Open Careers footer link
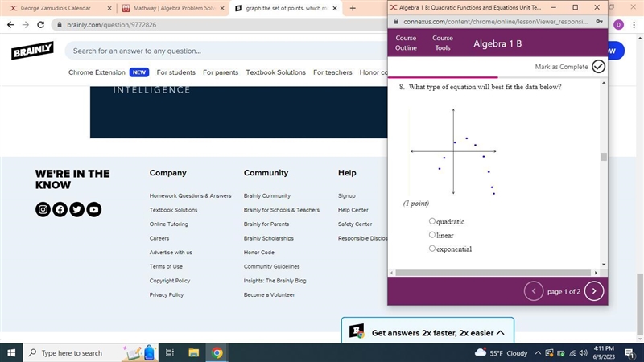The height and width of the screenshot is (362, 644). pos(159,238)
